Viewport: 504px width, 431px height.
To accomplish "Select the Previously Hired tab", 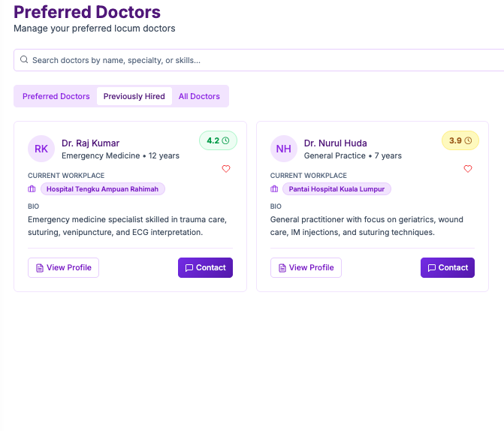I will pos(134,96).
